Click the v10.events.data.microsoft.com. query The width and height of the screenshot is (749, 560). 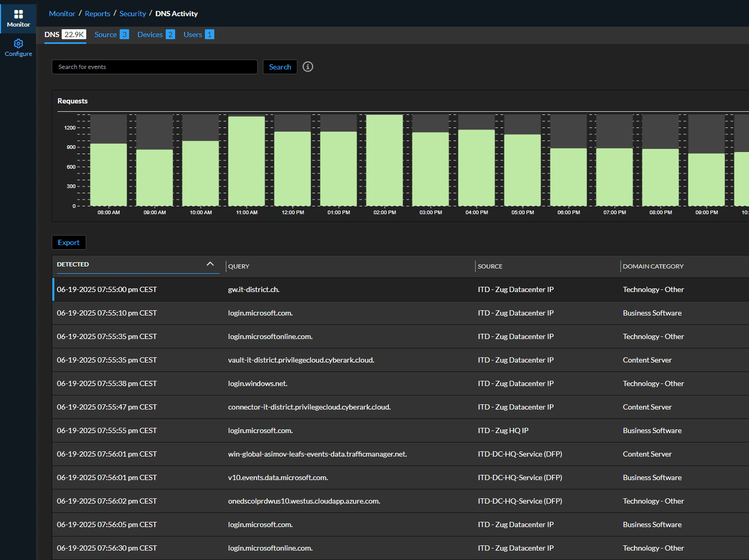[278, 477]
